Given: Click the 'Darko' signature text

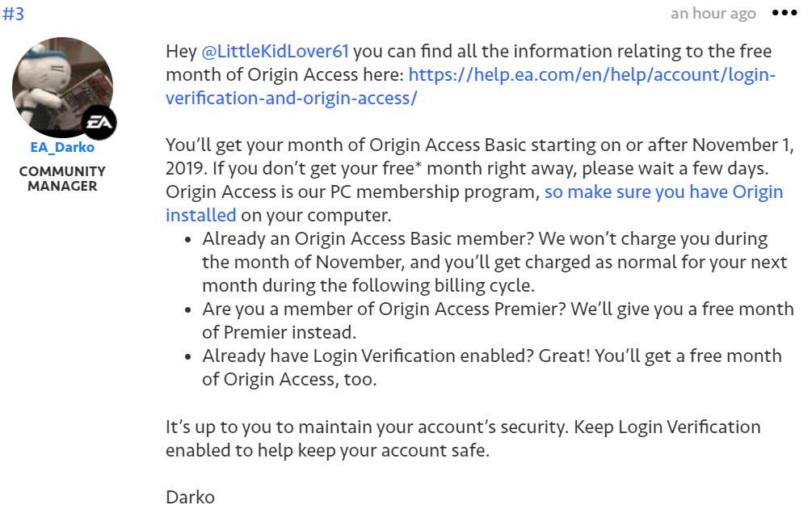Looking at the screenshot, I should [x=190, y=497].
